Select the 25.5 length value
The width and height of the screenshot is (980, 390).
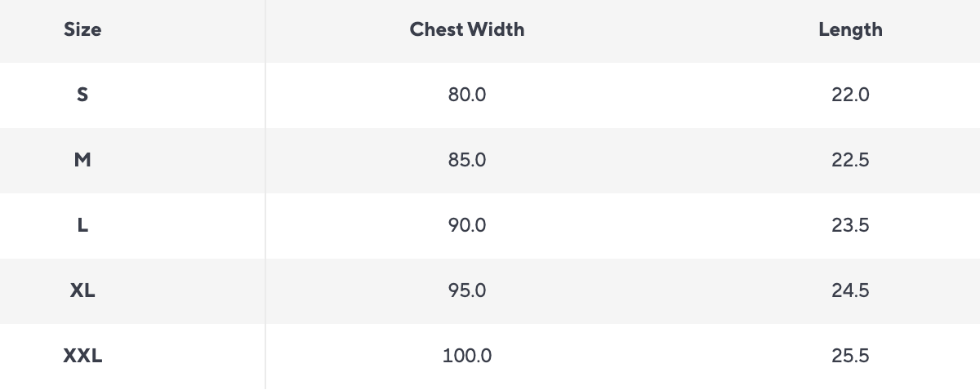850,356
